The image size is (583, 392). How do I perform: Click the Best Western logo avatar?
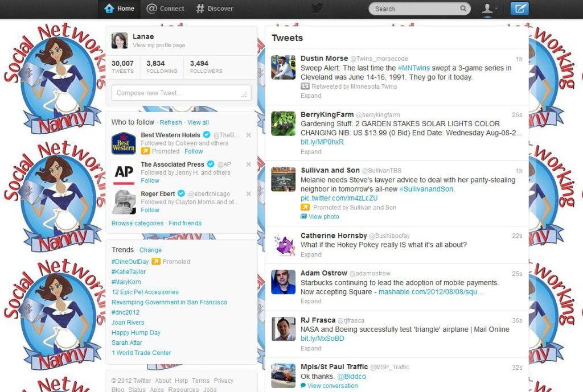pos(124,143)
